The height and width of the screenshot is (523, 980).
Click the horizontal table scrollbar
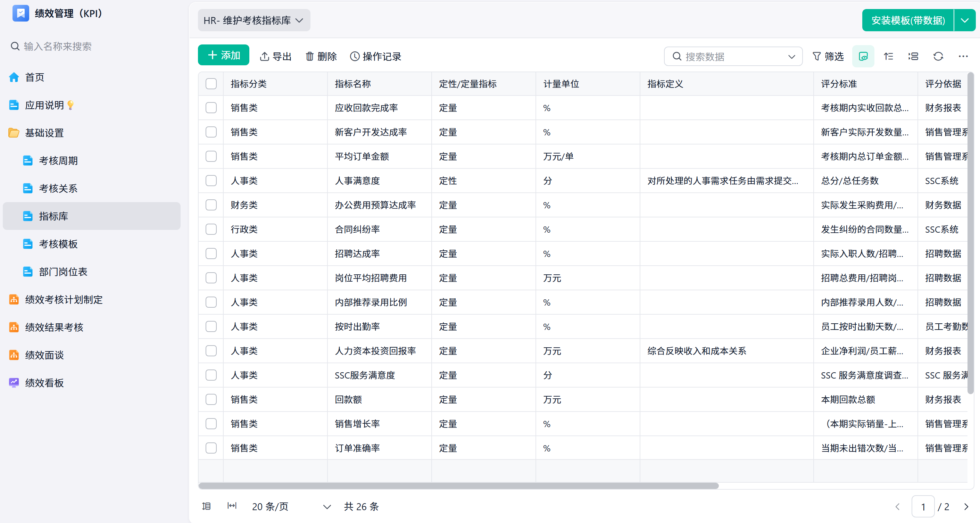point(458,486)
